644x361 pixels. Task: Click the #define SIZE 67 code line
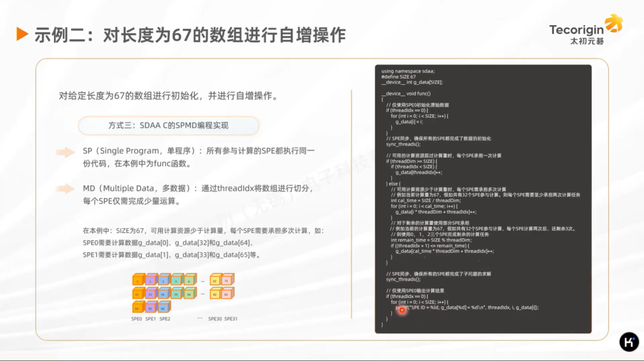[398, 77]
